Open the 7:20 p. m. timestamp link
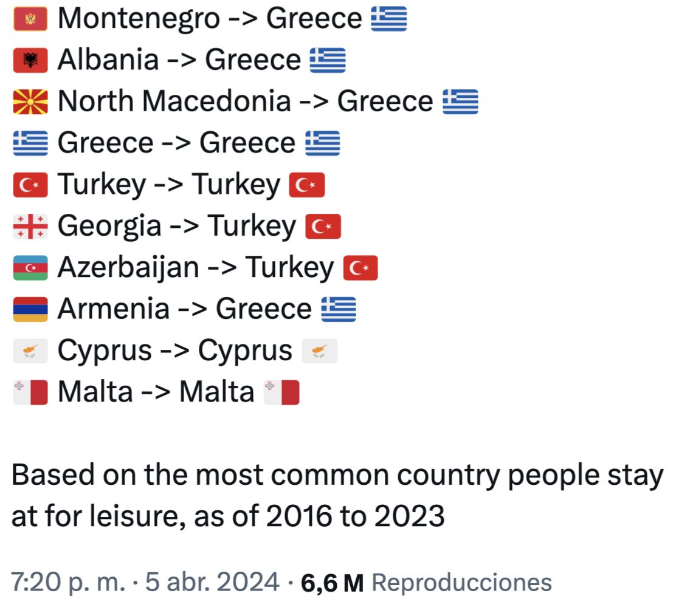 click(67, 582)
